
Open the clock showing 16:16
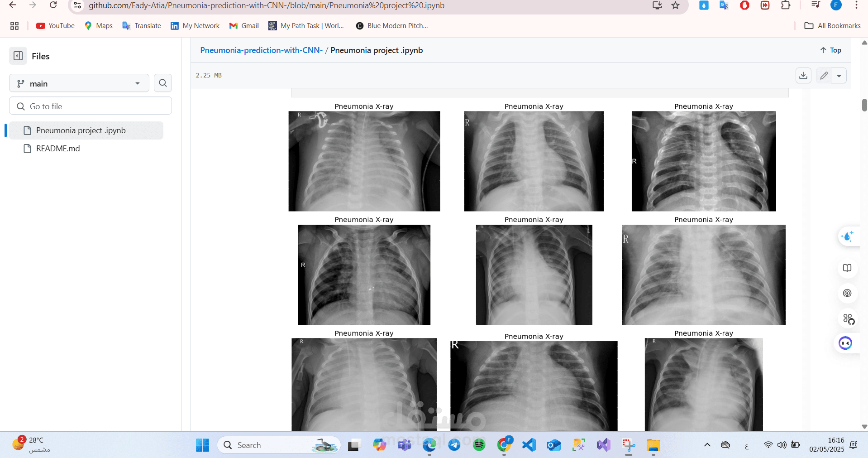[x=826, y=445]
